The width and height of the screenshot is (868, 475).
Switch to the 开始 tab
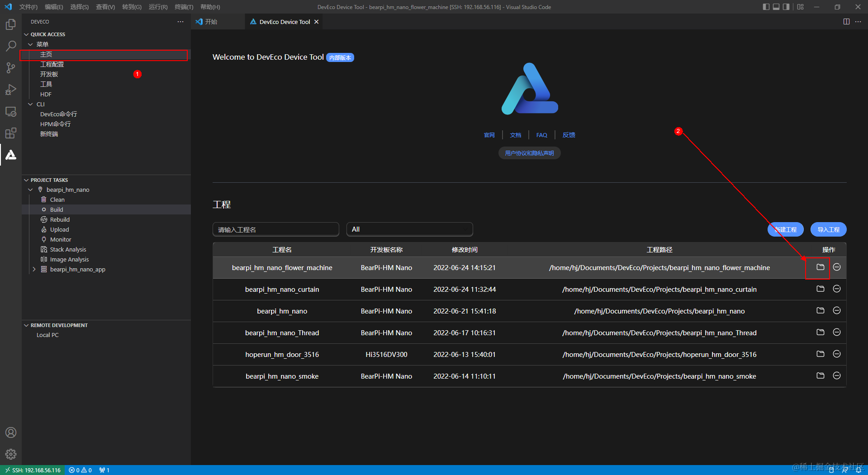211,22
